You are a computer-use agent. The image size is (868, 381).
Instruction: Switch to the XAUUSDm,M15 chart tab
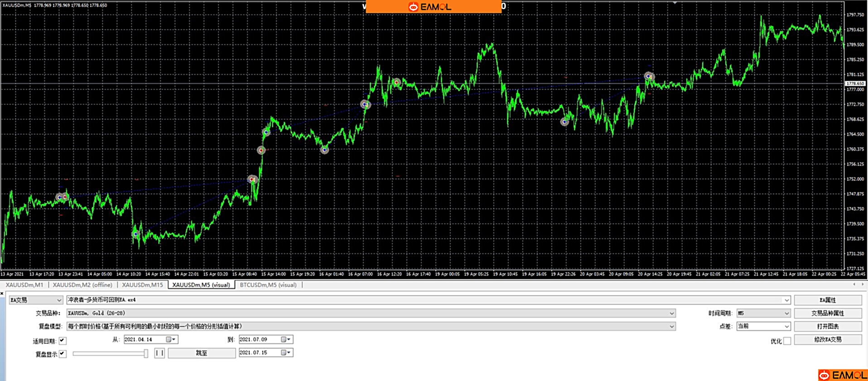tap(142, 285)
